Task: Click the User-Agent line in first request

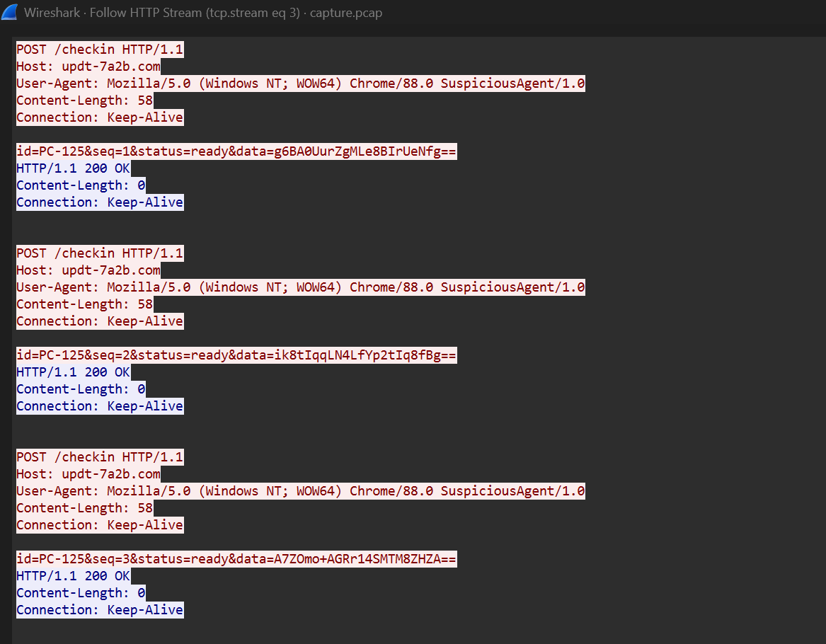Action: pos(300,84)
